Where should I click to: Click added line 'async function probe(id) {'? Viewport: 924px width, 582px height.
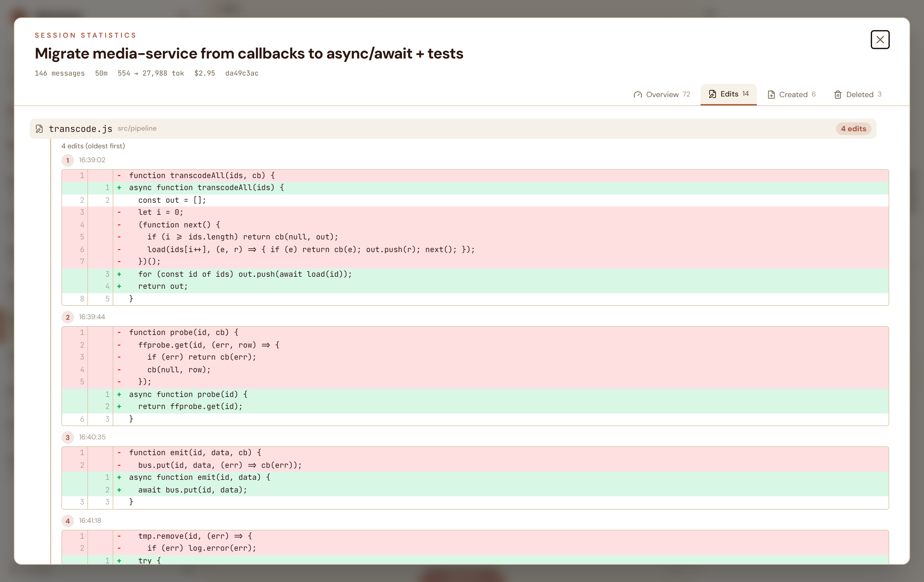[475, 394]
